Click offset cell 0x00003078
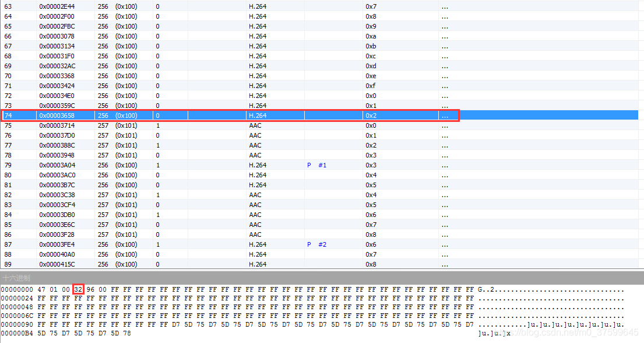 (x=57, y=36)
